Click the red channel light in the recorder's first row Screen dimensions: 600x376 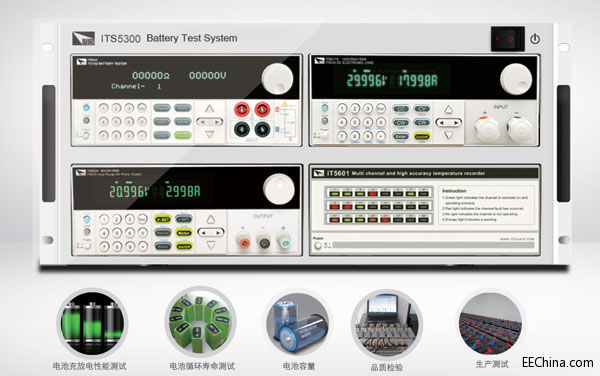click(373, 194)
